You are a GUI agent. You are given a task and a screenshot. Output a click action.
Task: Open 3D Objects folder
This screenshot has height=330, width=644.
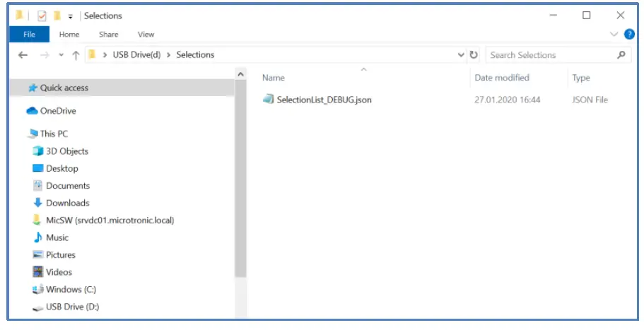[60, 151]
